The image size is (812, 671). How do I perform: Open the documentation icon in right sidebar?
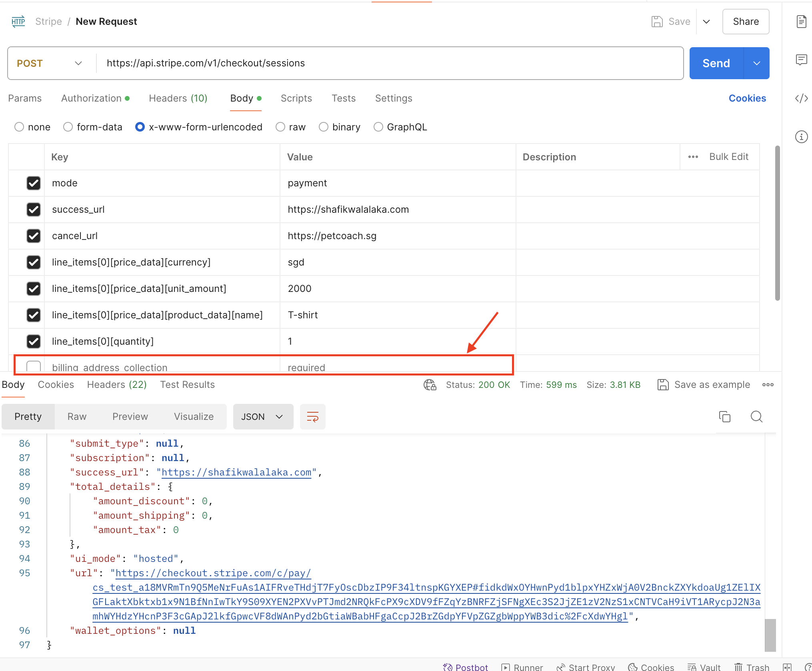(x=801, y=22)
